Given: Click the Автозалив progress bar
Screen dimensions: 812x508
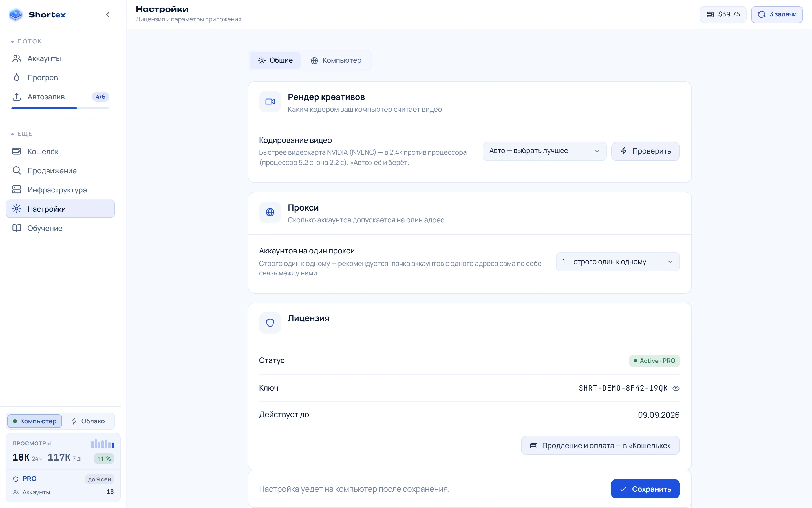Looking at the screenshot, I should (60, 108).
